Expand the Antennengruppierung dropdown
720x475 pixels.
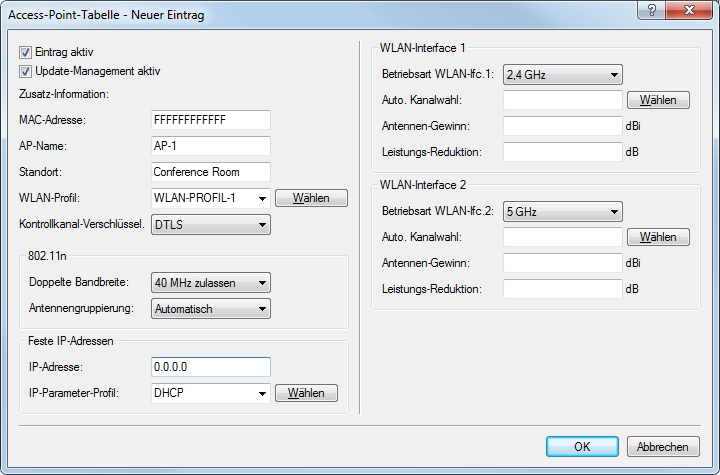[x=261, y=309]
